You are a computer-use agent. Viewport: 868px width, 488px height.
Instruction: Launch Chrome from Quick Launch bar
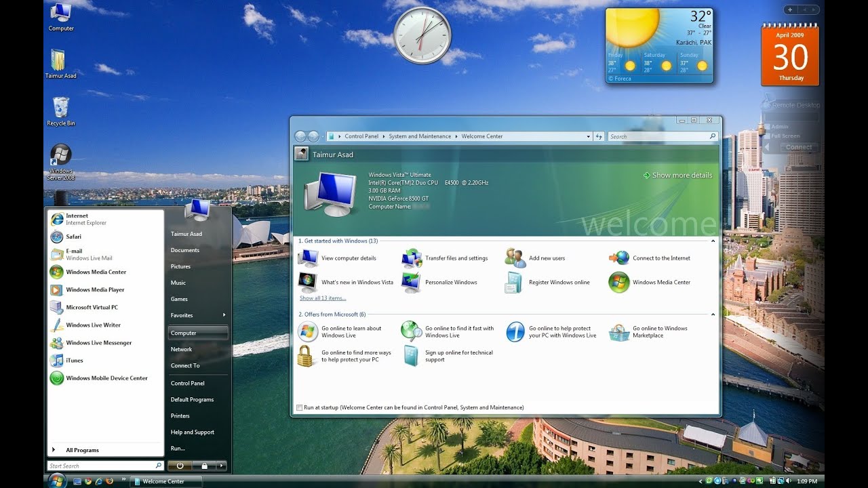point(87,481)
